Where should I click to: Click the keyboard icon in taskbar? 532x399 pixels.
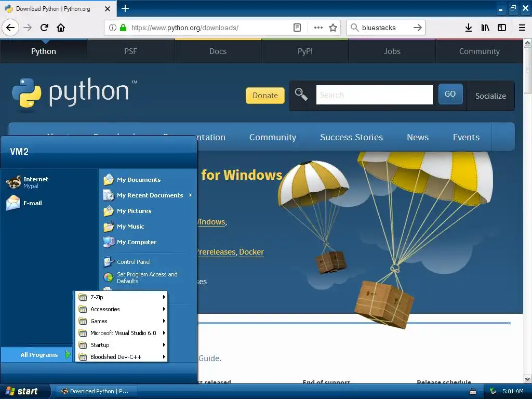[x=473, y=392]
